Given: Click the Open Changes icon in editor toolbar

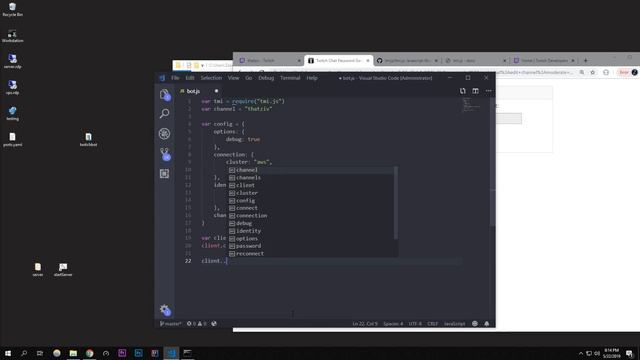Looking at the screenshot, I should (x=462, y=91).
